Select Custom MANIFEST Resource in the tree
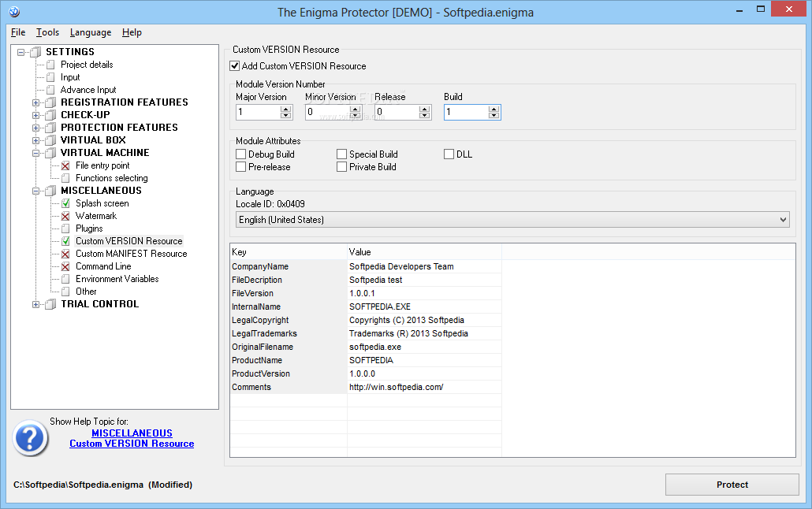Image resolution: width=812 pixels, height=509 pixels. pos(132,254)
